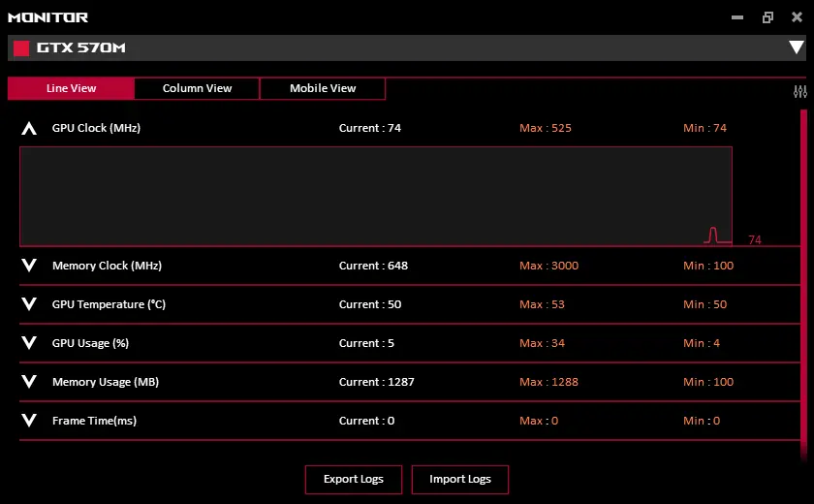This screenshot has width=814, height=504.
Task: Click the 'Current : 1287' value
Action: click(x=376, y=382)
